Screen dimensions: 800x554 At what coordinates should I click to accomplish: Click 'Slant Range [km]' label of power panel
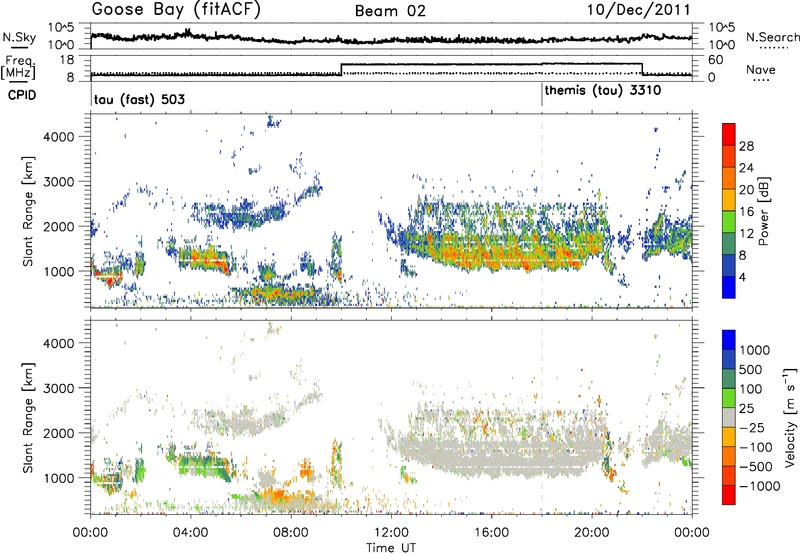[28, 212]
